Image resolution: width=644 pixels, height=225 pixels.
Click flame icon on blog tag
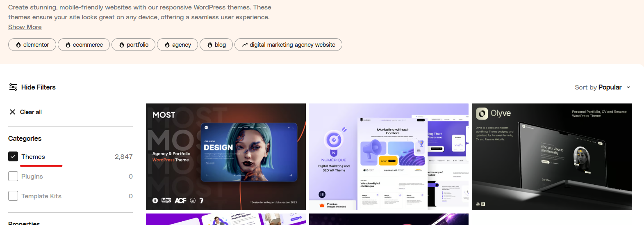210,45
